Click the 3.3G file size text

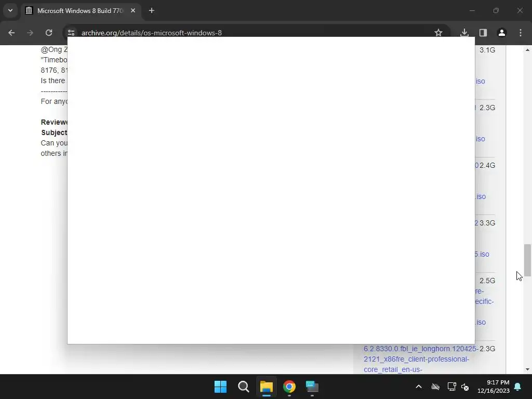point(487,223)
